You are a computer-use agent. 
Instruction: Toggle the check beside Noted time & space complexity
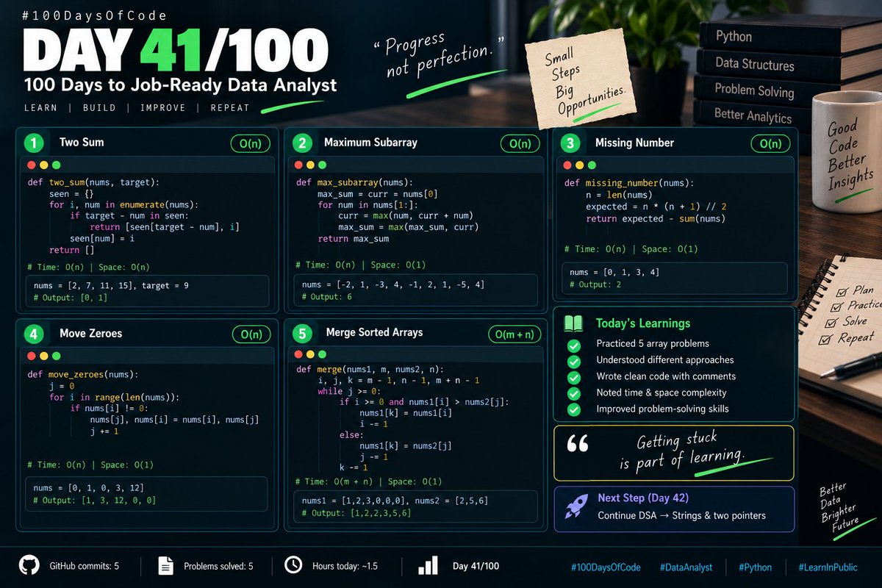574,393
